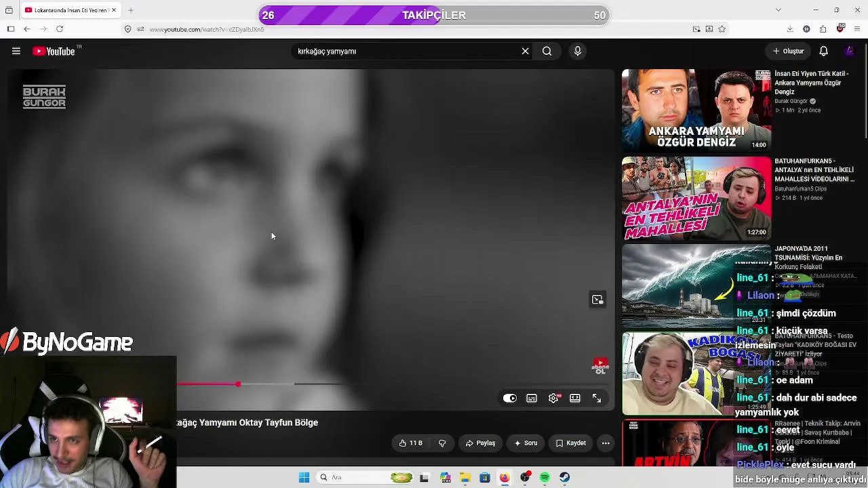Bookmark this page with the star
The width and height of the screenshot is (868, 488).
pos(722,29)
